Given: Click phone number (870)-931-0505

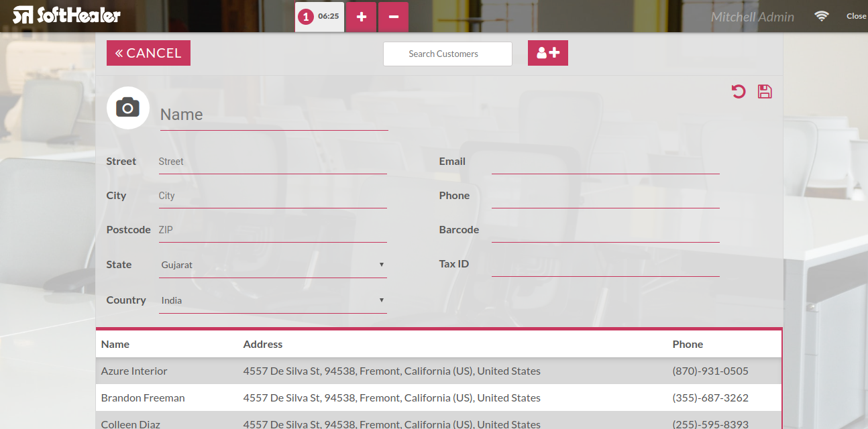Looking at the screenshot, I should (710, 371).
